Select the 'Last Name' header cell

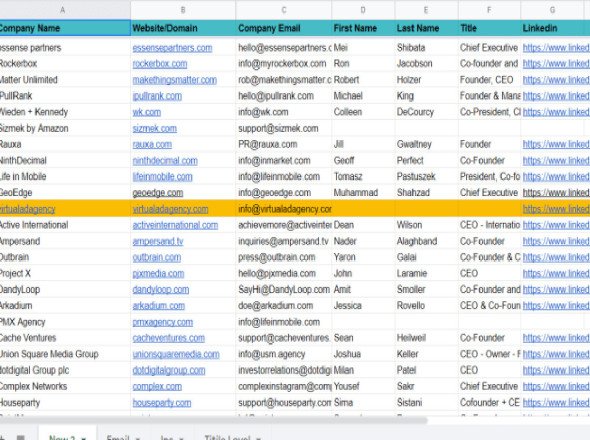[426, 28]
